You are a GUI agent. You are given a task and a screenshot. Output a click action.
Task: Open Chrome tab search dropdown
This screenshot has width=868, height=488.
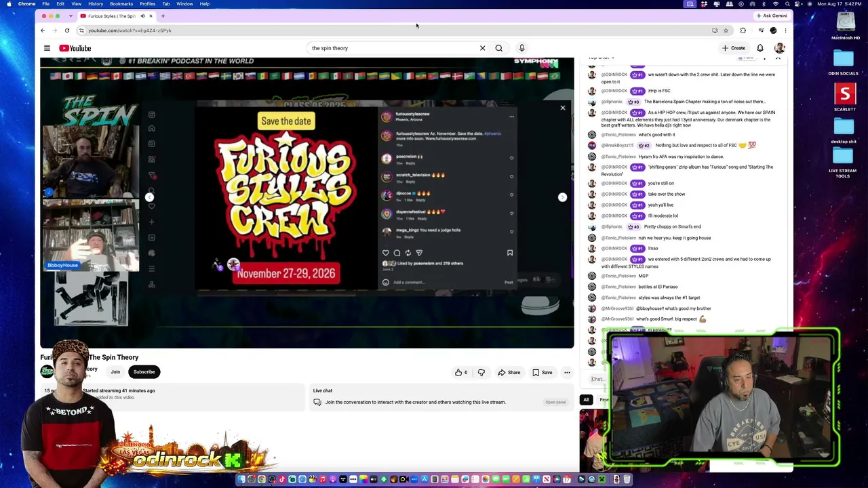pyautogui.click(x=70, y=16)
